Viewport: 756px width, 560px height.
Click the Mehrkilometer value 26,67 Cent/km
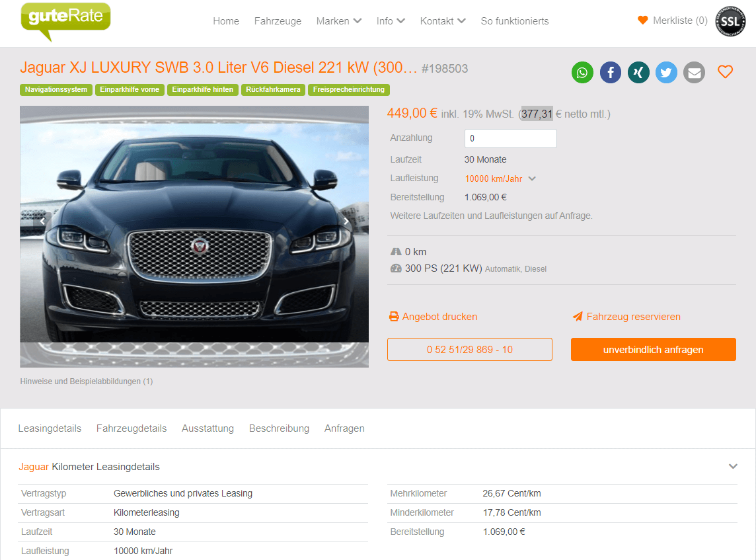tap(511, 493)
